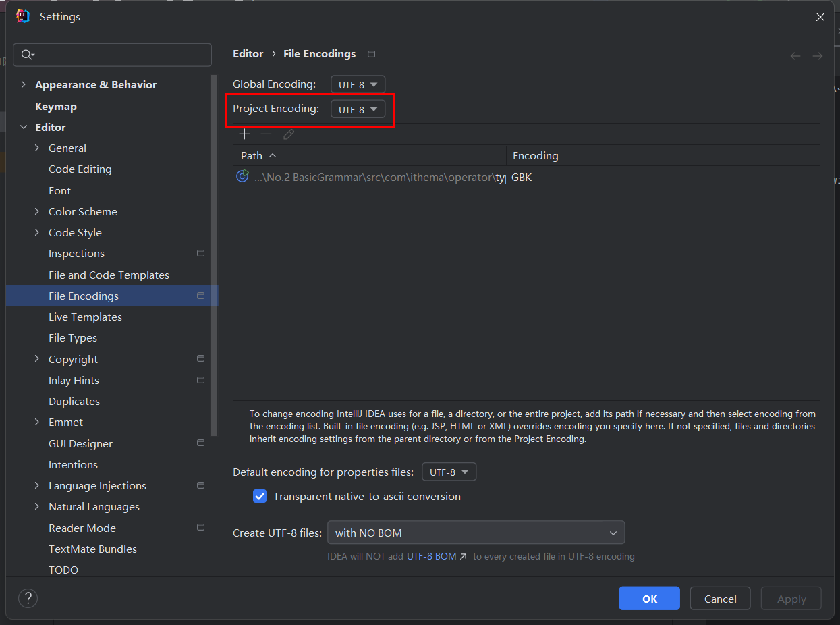Click the forward navigation arrow
Viewport: 840px width, 625px height.
click(818, 56)
